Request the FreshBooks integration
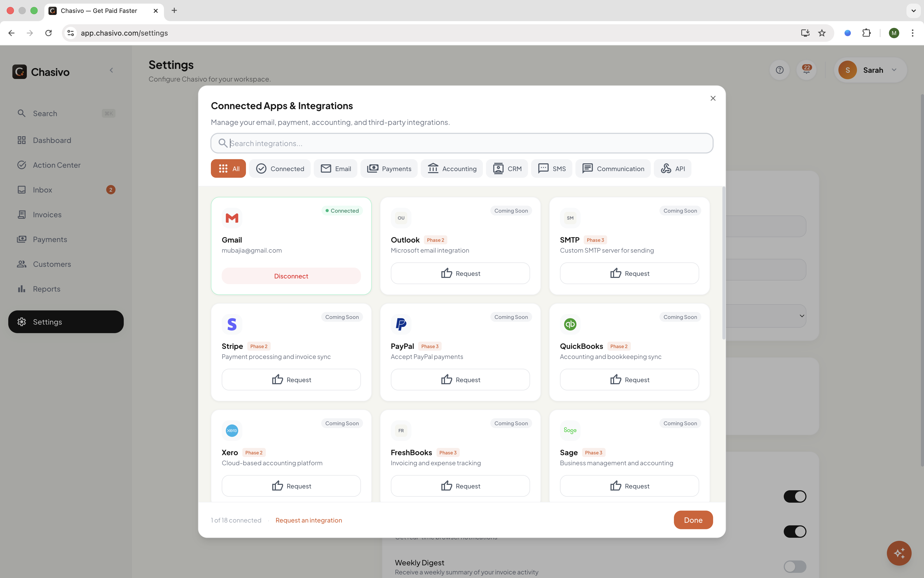The width and height of the screenshot is (924, 578). pyautogui.click(x=460, y=486)
